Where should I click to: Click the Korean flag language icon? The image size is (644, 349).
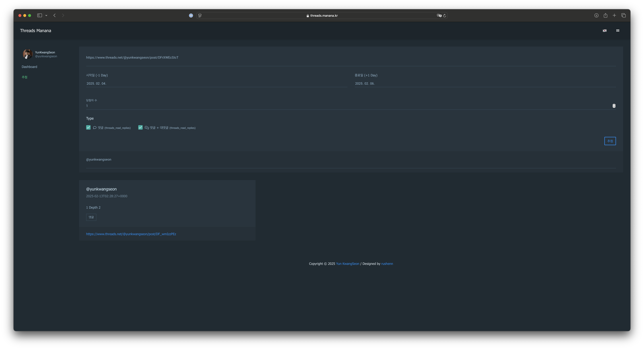(x=604, y=31)
